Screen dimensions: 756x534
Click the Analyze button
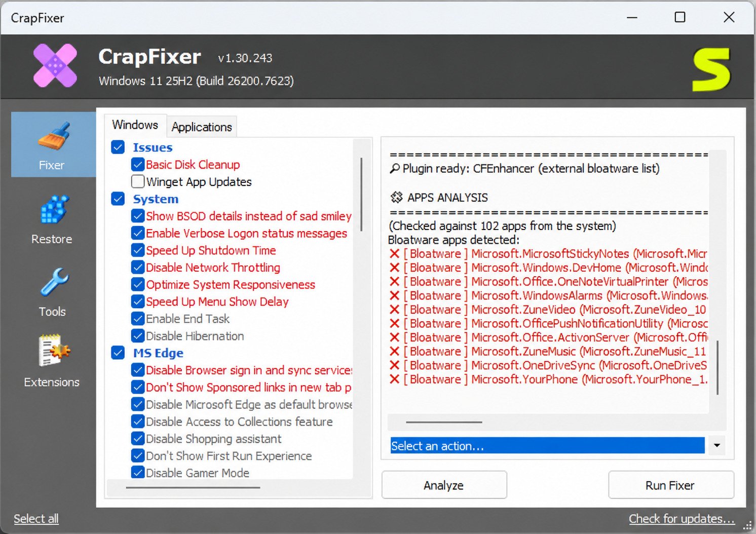[x=444, y=485]
